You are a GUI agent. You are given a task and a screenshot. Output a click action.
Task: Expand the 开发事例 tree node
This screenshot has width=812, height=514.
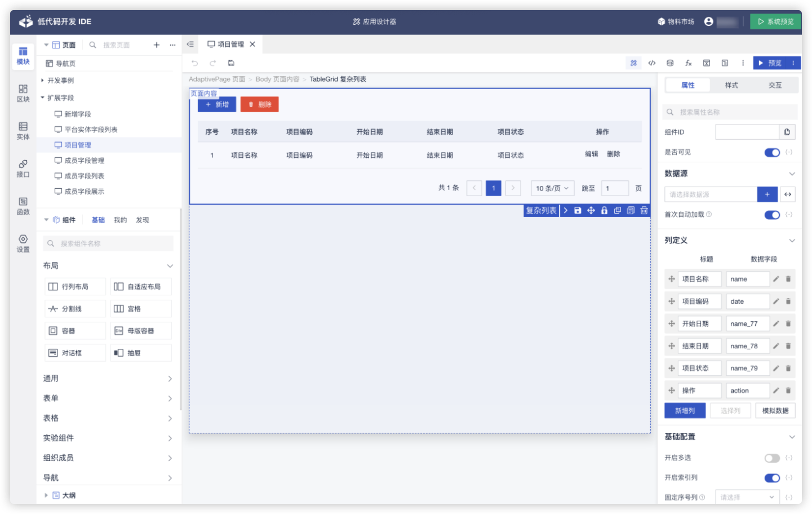43,81
